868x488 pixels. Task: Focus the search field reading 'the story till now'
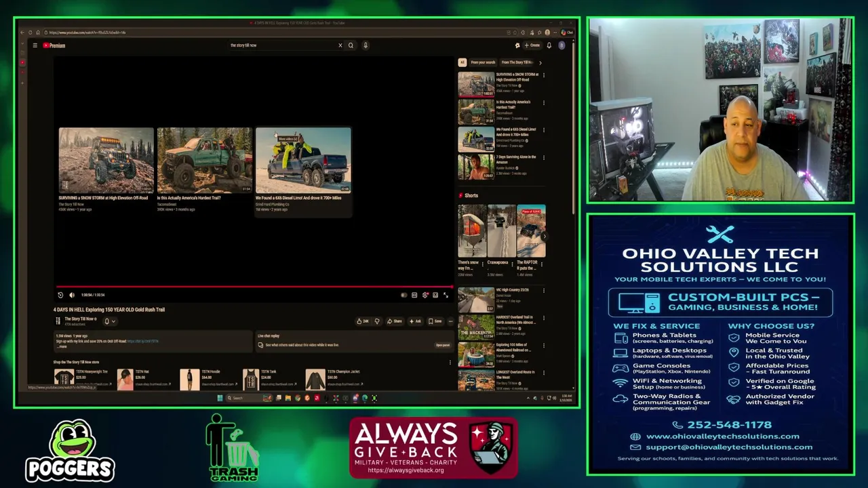[x=281, y=45]
